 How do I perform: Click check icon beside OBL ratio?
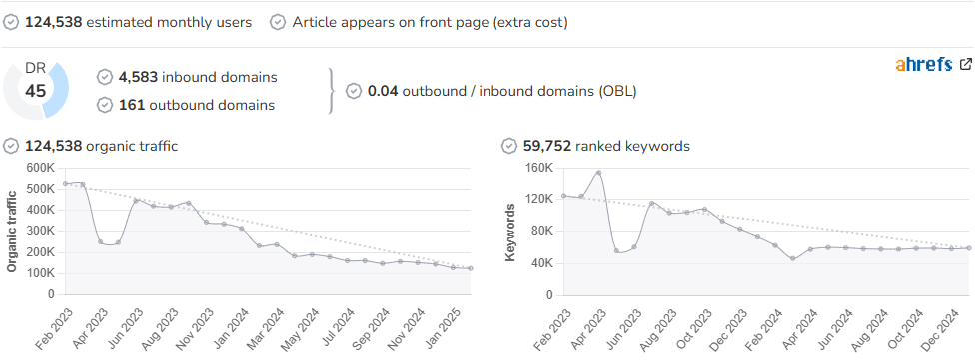point(354,91)
